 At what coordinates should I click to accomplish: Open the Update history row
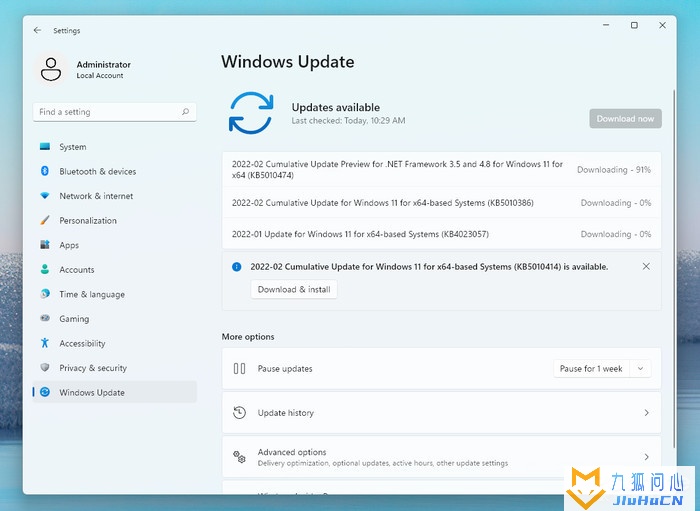[442, 413]
